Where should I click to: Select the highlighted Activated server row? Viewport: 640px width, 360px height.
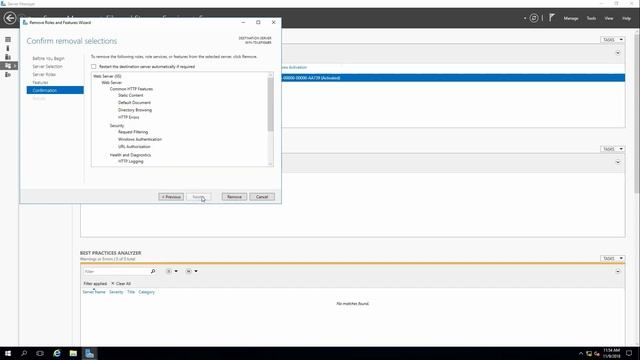[x=453, y=78]
